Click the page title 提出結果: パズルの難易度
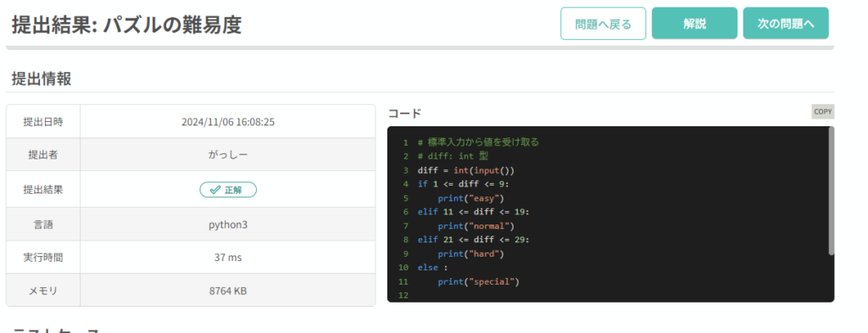The height and width of the screenshot is (333, 868). click(x=127, y=25)
